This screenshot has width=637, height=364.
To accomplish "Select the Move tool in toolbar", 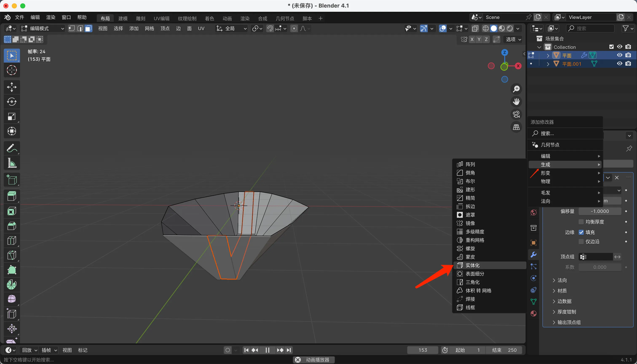I will [12, 87].
